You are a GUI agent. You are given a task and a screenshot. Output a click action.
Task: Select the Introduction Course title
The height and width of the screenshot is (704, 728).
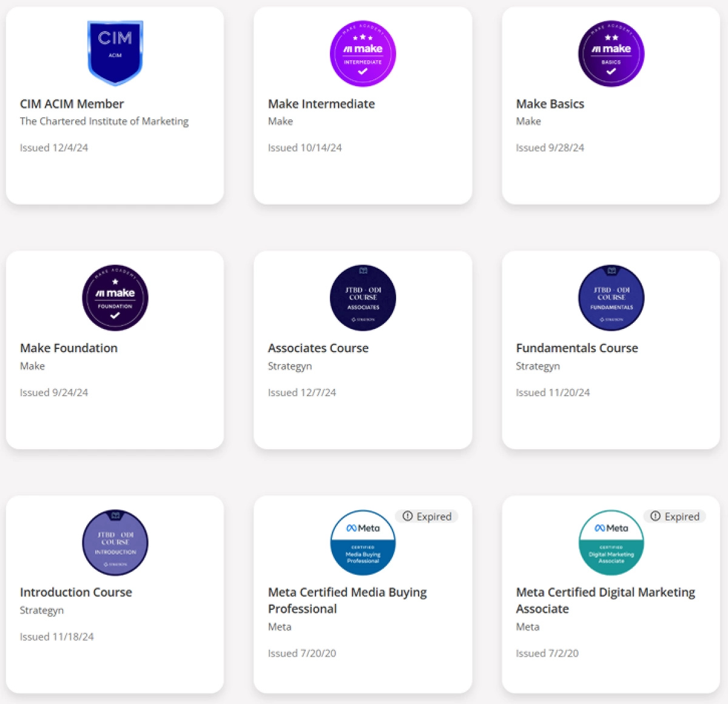tap(76, 592)
